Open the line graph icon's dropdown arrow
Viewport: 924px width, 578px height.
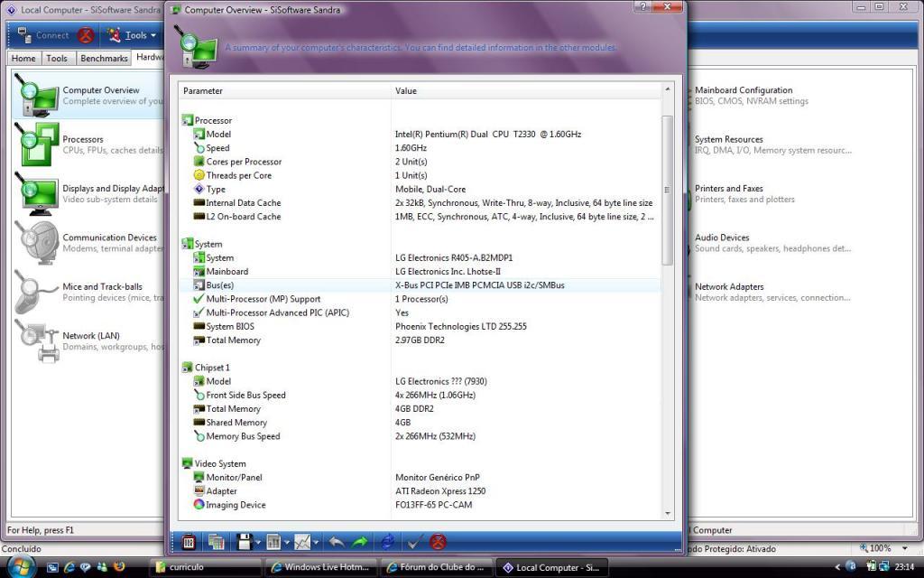(x=316, y=542)
